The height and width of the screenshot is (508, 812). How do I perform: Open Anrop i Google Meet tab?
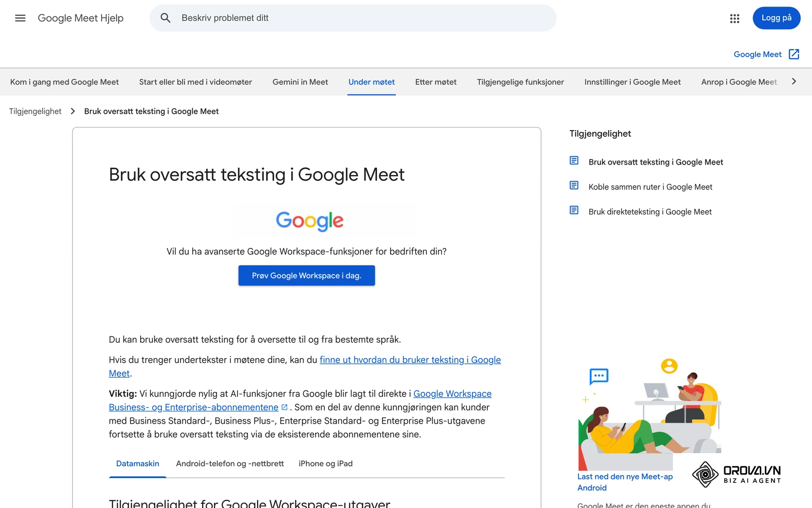739,82
